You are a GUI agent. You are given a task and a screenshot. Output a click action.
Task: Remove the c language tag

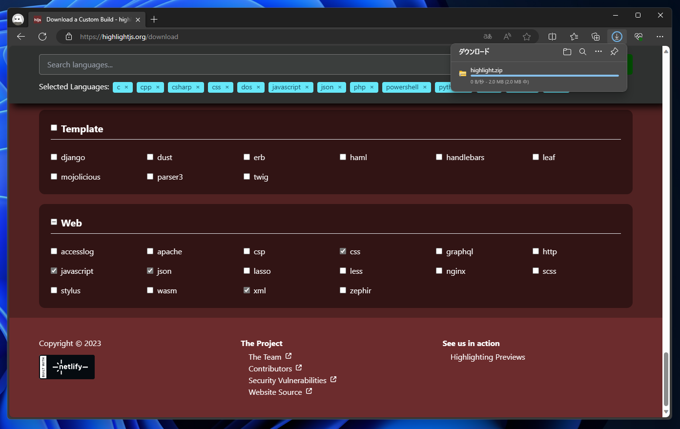coord(126,87)
